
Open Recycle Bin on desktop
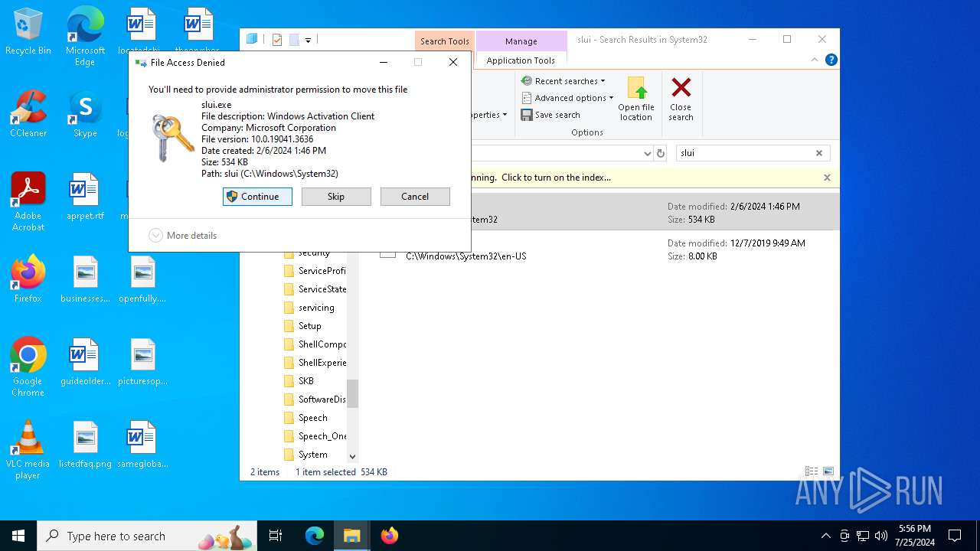(28, 32)
